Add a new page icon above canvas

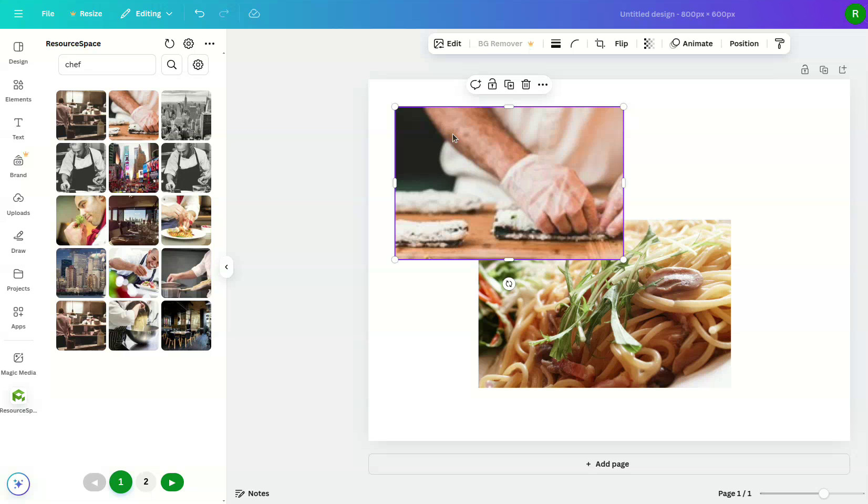click(x=843, y=70)
